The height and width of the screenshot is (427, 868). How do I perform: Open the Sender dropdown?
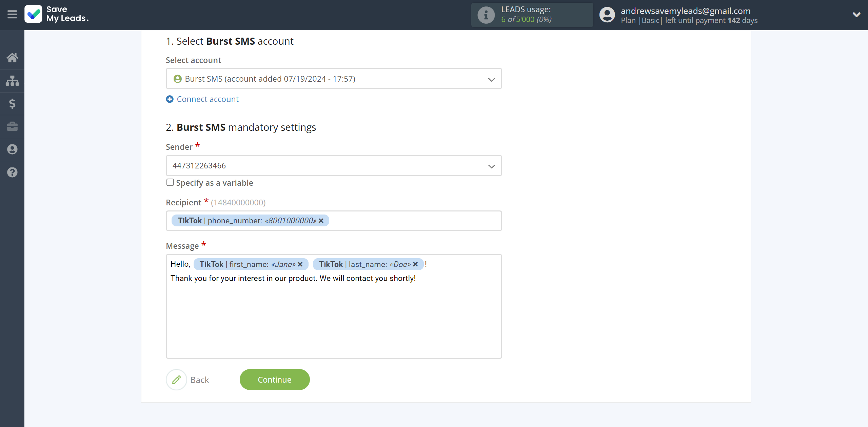point(334,166)
